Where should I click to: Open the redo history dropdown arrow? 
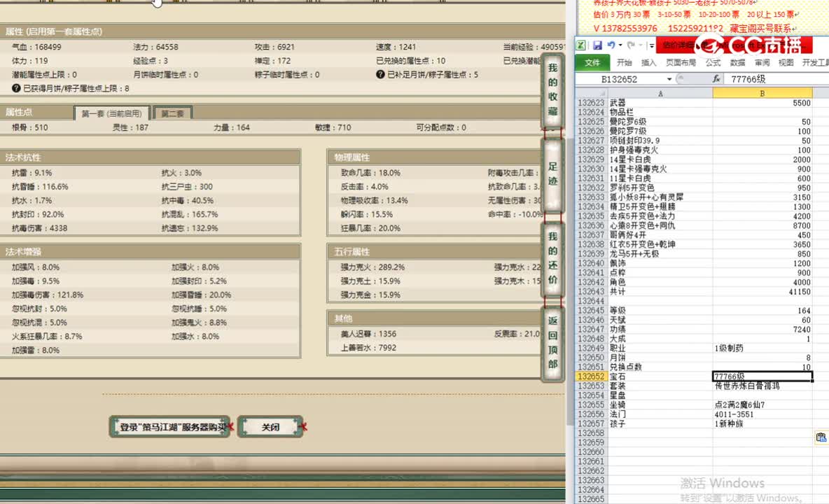[640, 45]
